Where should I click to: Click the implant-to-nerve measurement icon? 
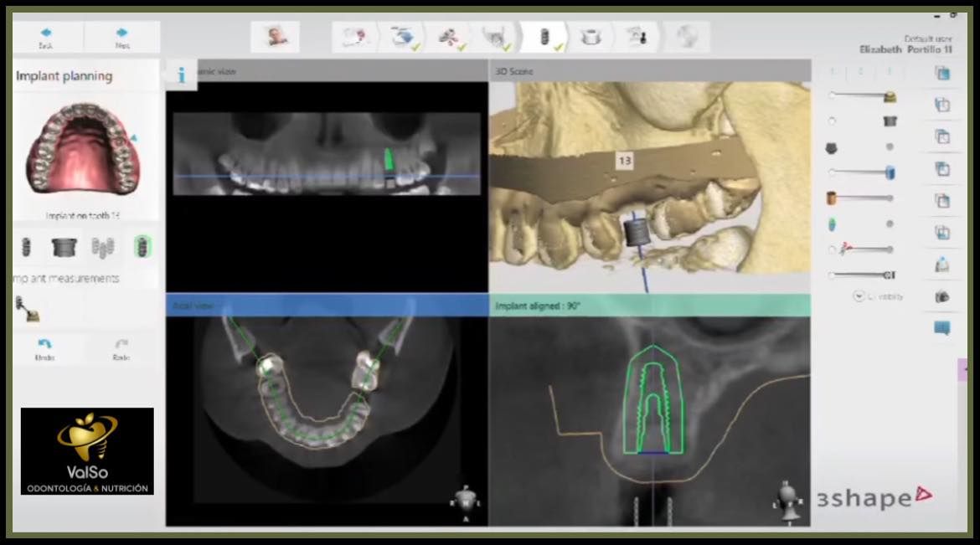(28, 309)
